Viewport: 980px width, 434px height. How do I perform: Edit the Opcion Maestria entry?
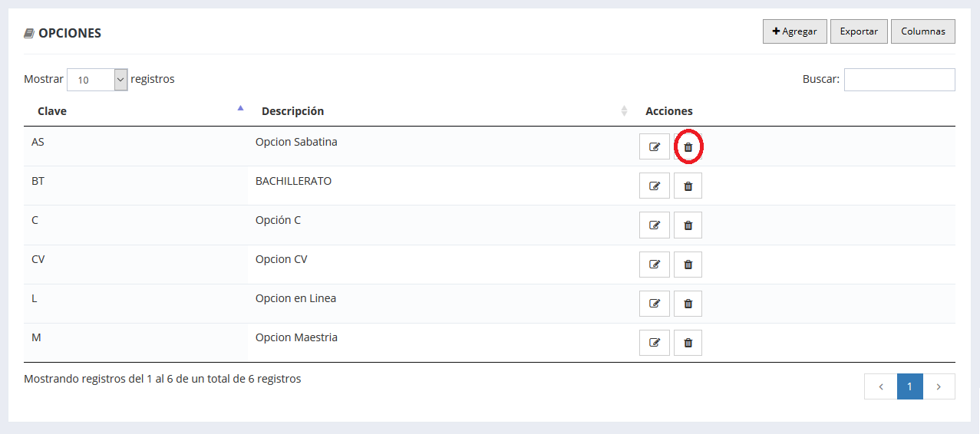[655, 343]
